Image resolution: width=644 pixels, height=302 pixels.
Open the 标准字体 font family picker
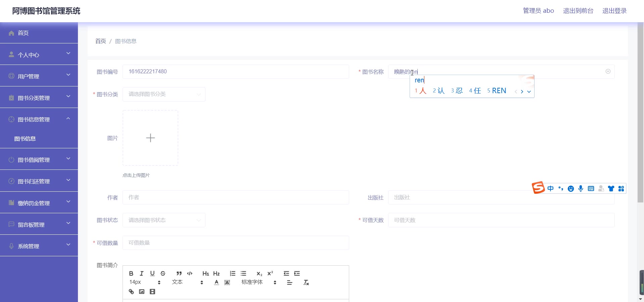(259, 282)
